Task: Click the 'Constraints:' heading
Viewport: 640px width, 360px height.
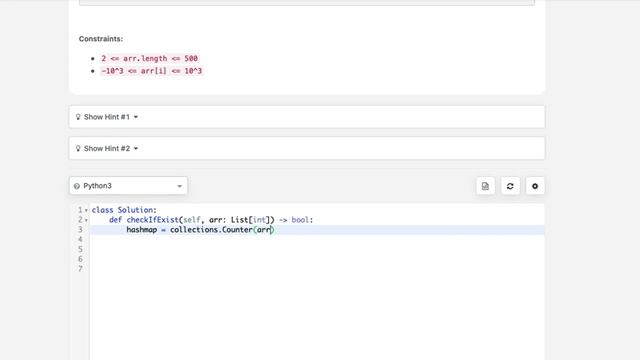Action: coord(101,39)
